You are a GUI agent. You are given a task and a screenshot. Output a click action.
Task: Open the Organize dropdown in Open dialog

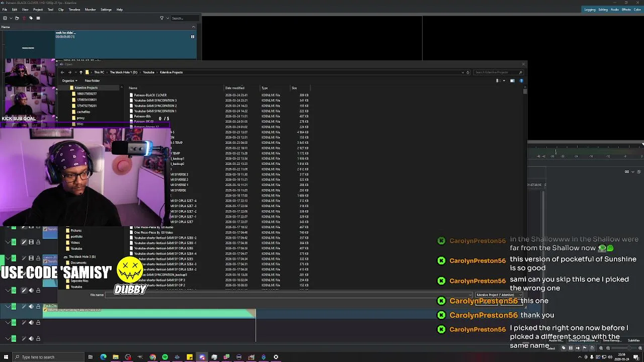click(69, 80)
